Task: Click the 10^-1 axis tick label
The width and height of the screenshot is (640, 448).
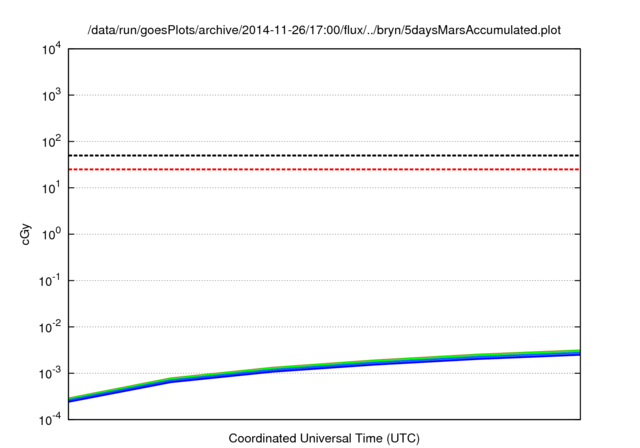Action: tap(50, 281)
